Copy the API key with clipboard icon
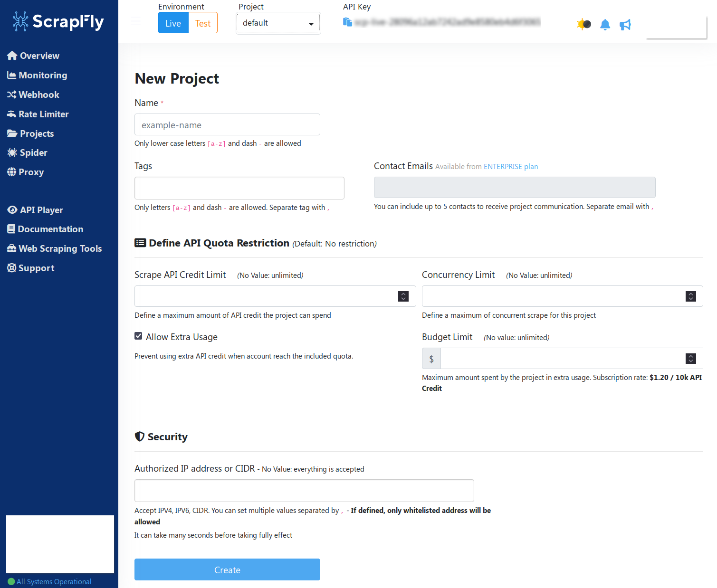 (347, 22)
